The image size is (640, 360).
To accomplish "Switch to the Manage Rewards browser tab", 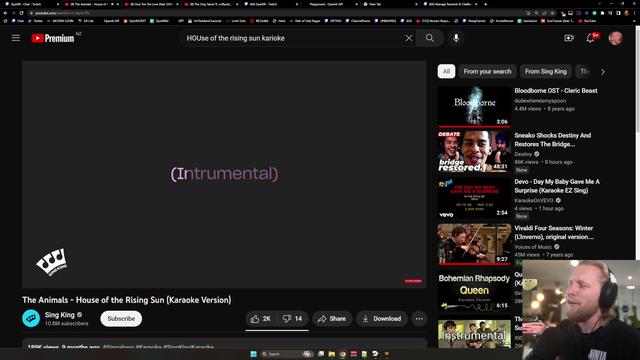I will pyautogui.click(x=449, y=4).
